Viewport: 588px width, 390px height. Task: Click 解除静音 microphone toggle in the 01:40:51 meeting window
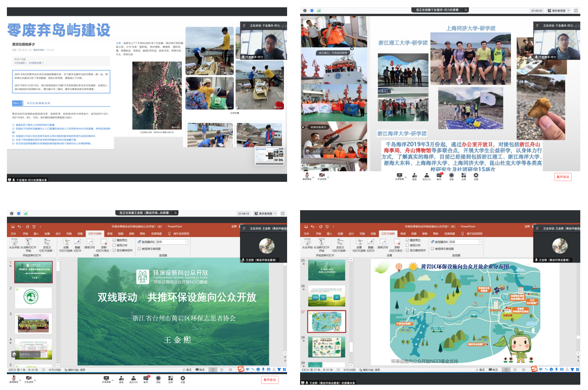[307, 175]
